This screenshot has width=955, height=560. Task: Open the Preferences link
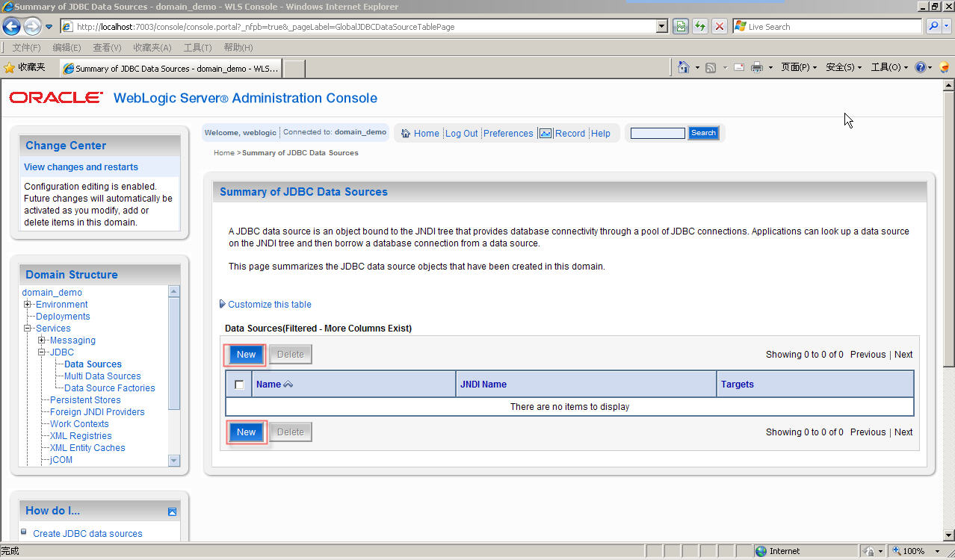coord(508,134)
